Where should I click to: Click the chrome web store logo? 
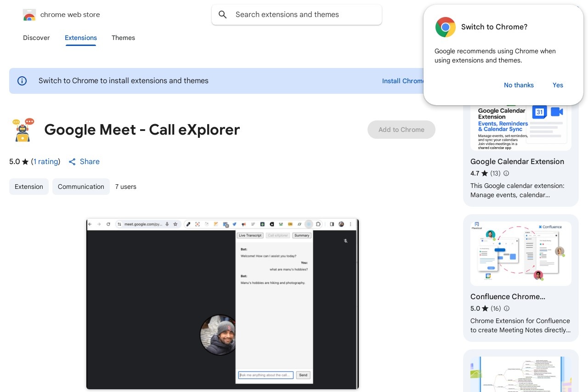pos(29,15)
